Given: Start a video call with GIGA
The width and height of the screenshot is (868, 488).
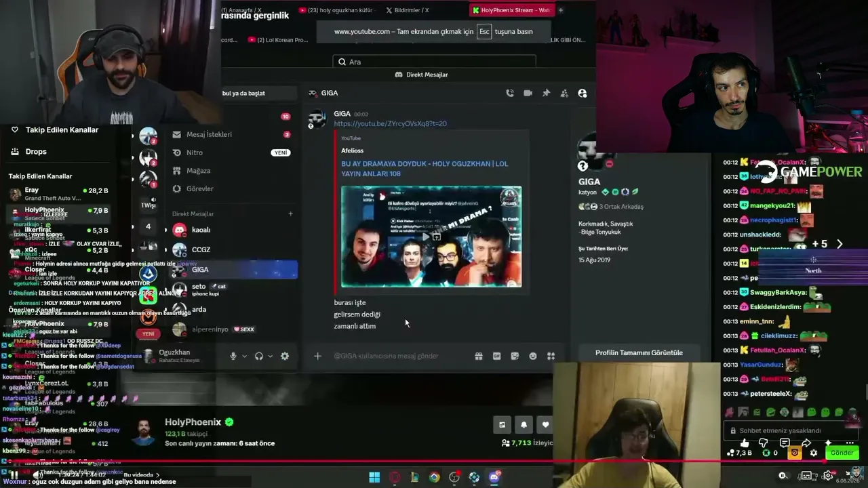Looking at the screenshot, I should pos(528,94).
